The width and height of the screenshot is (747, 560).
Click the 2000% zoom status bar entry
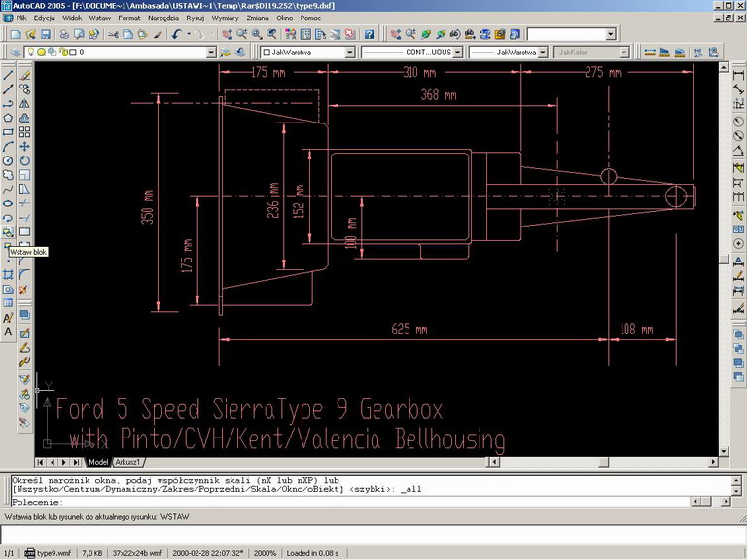click(265, 553)
